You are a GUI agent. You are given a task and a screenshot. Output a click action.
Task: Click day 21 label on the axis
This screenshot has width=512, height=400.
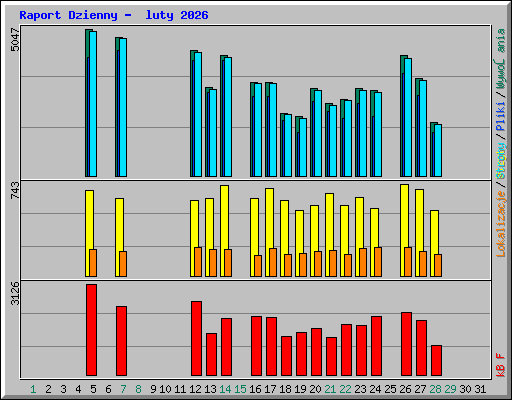(330, 389)
